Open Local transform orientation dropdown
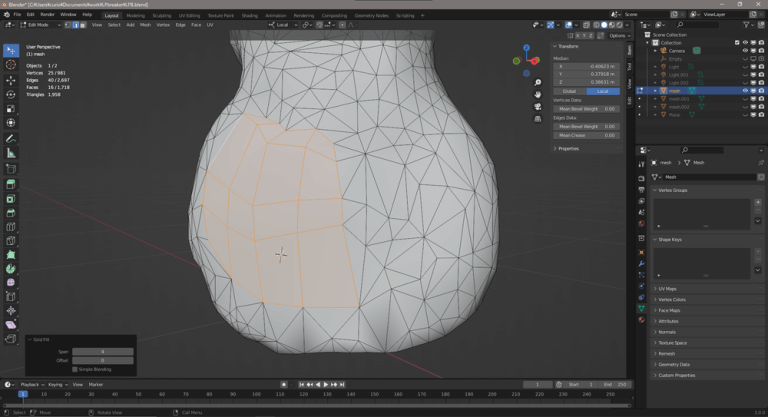This screenshot has height=417, width=768. pyautogui.click(x=283, y=25)
